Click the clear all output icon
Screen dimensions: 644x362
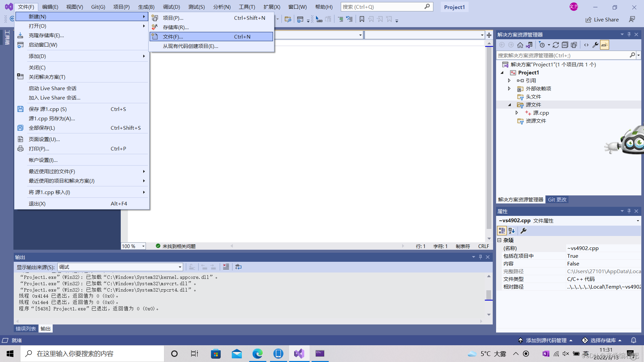(226, 267)
